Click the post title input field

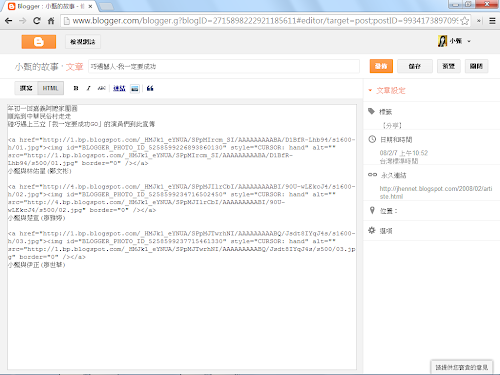click(224, 66)
